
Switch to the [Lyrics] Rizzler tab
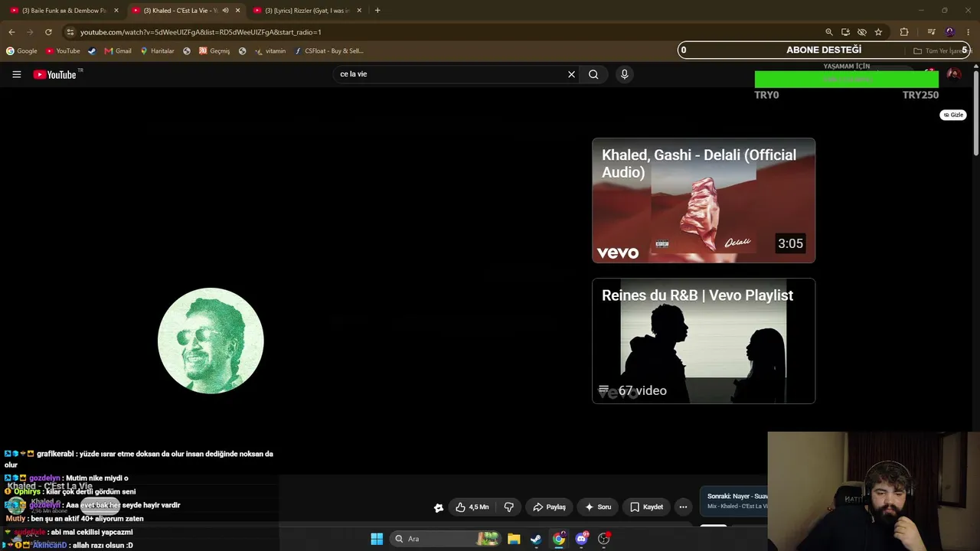point(307,11)
